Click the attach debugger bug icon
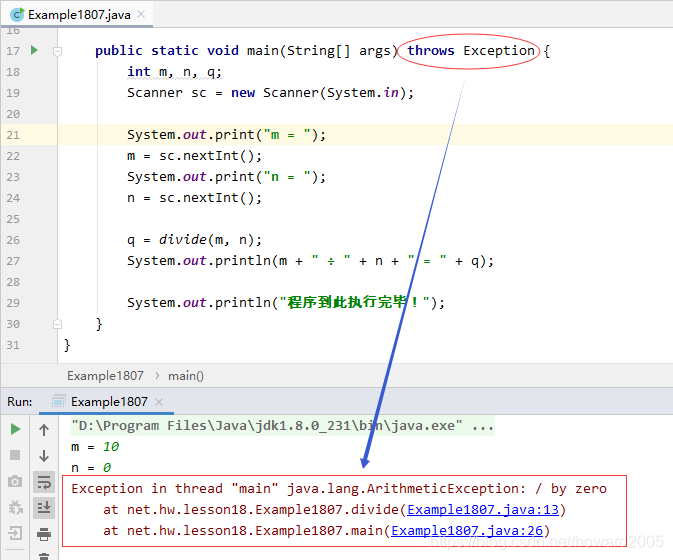 click(x=16, y=508)
